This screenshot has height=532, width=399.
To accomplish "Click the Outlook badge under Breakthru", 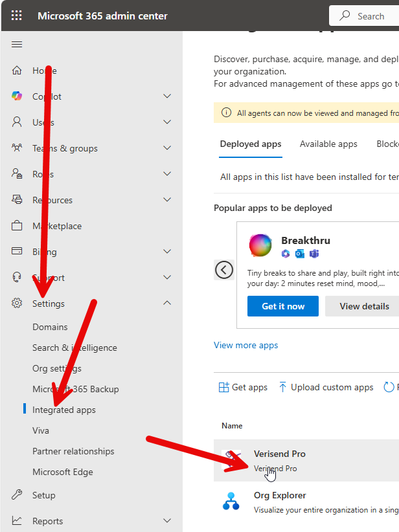I will pyautogui.click(x=299, y=254).
